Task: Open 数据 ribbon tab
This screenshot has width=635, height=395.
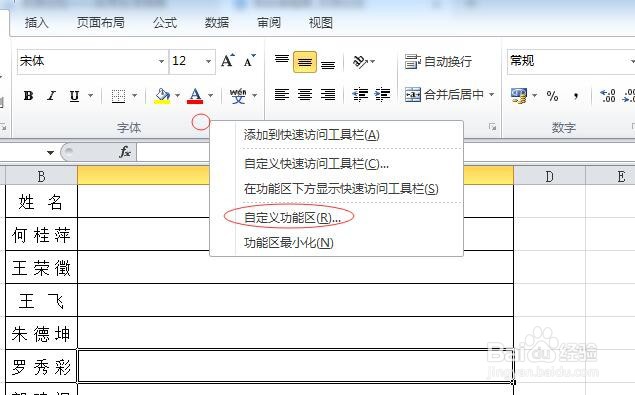Action: [217, 22]
